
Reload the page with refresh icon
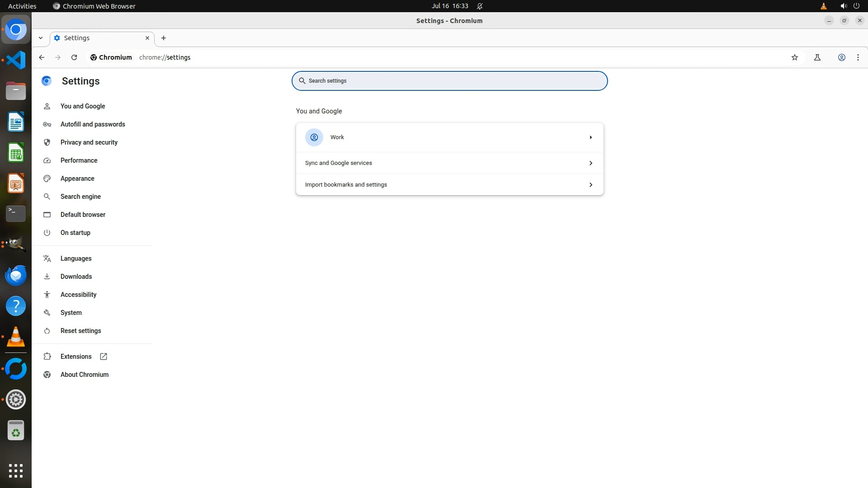[x=74, y=57]
